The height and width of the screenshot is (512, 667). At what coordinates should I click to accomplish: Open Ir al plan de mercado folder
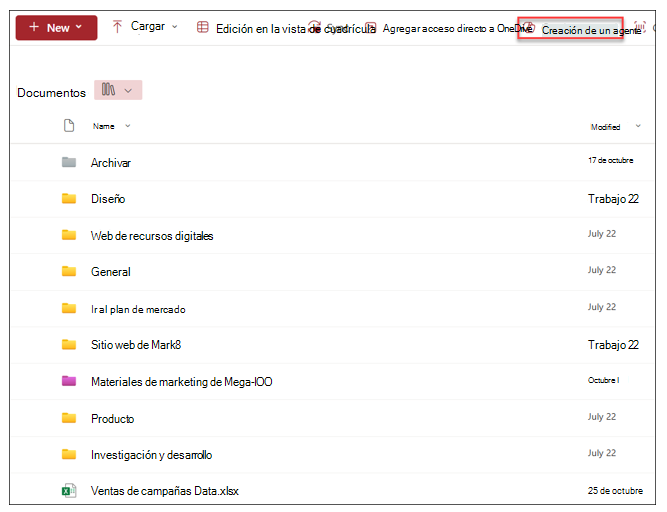138,309
